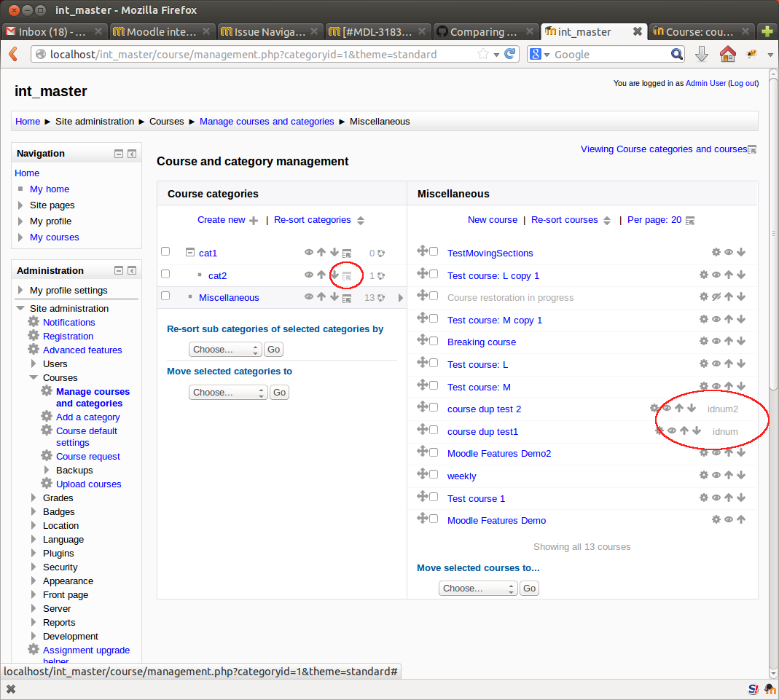Click Log out link
The image size is (779, 700).
(x=743, y=84)
